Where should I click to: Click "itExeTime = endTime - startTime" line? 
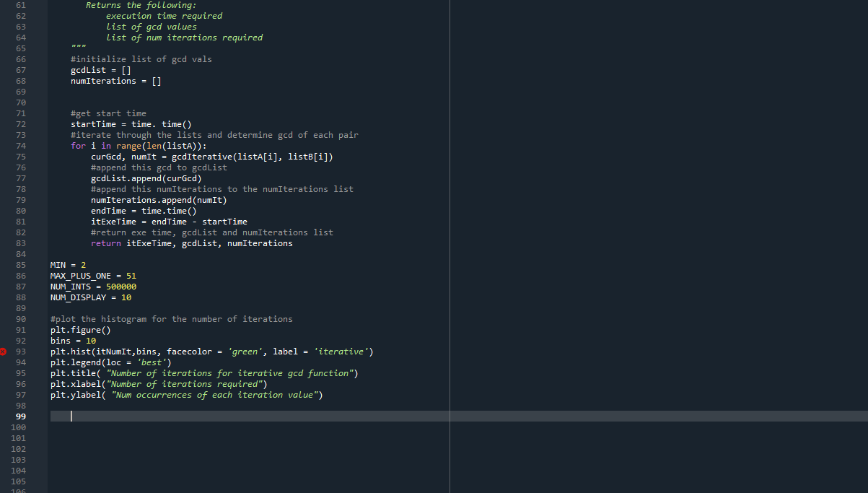(169, 222)
